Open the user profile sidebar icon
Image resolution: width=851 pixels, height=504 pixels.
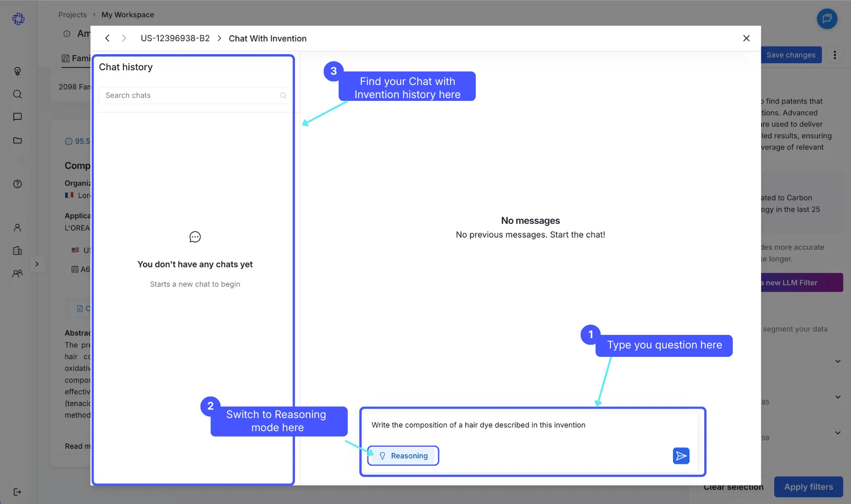[17, 227]
